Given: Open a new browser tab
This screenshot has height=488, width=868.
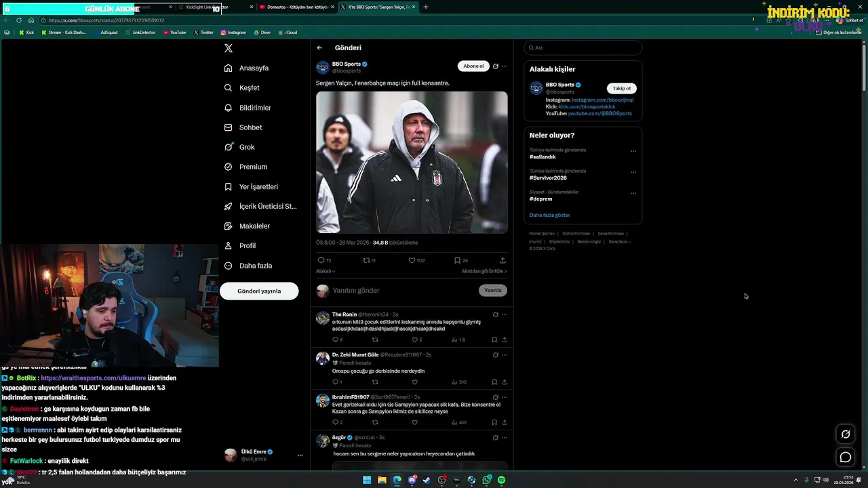Looking at the screenshot, I should 426,7.
